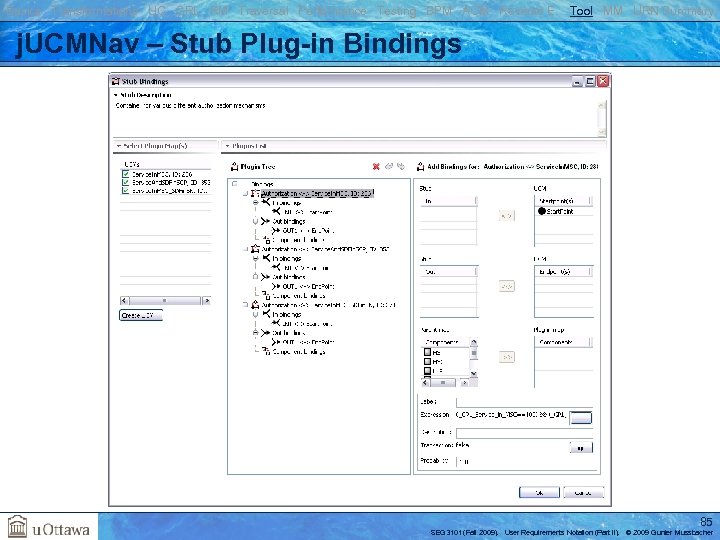The height and width of the screenshot is (540, 720).
Task: Click the Cancel button
Action: pos(583,492)
